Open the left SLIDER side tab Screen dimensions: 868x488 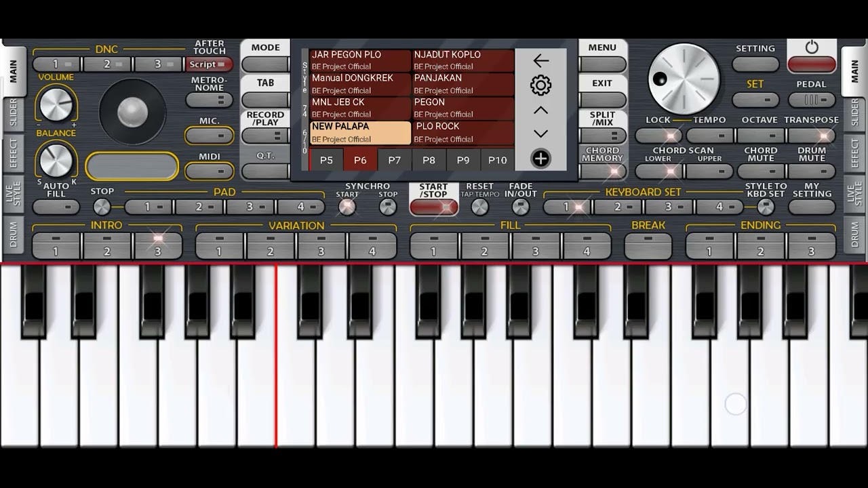pos(14,114)
